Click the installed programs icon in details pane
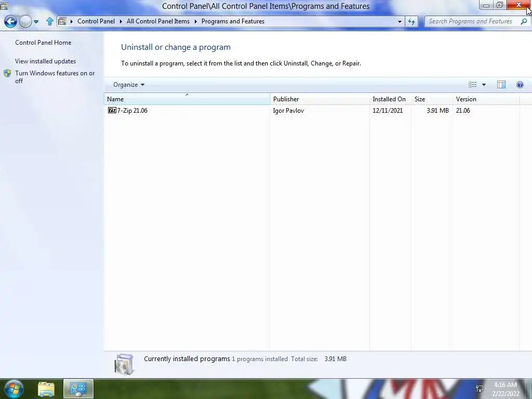 click(x=124, y=364)
